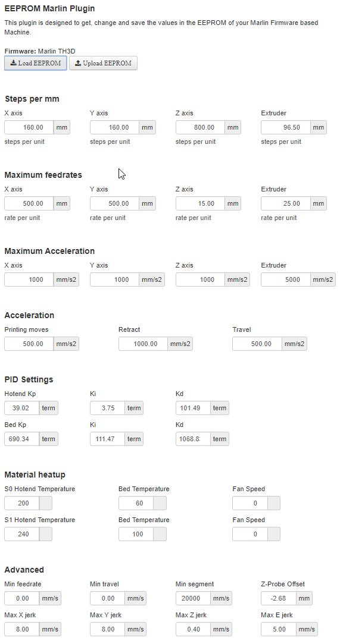
Task: Select Z axis maximum feedrate field
Action: point(200,203)
